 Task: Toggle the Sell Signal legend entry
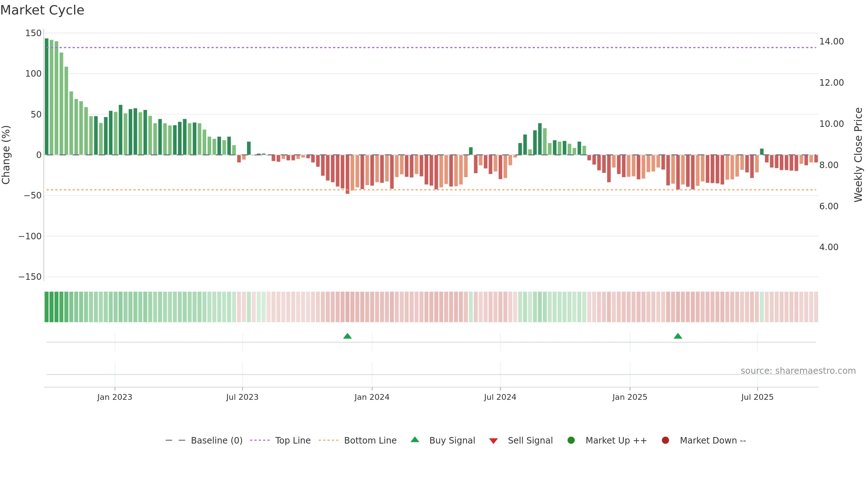(x=521, y=440)
